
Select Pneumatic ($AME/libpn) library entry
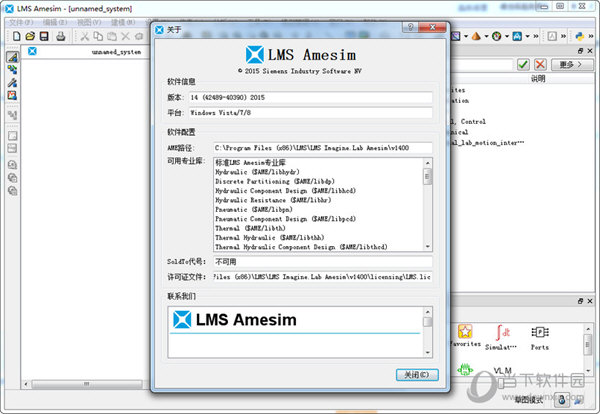click(x=254, y=209)
